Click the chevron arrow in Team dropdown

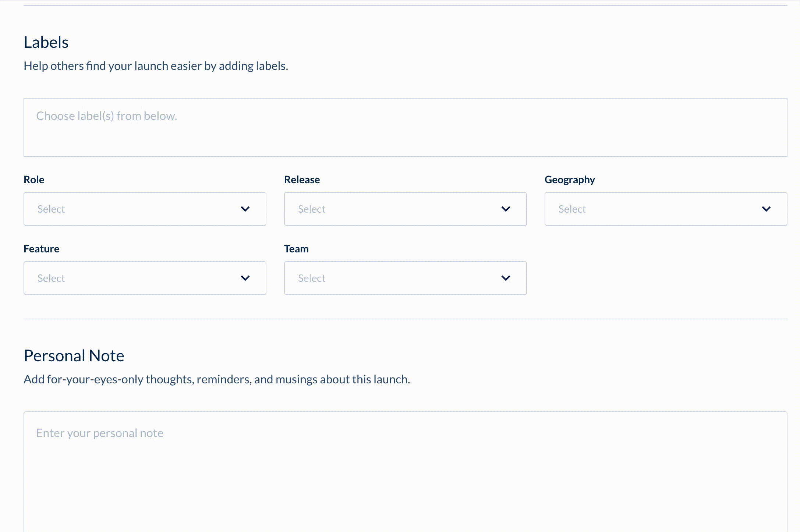pyautogui.click(x=506, y=278)
